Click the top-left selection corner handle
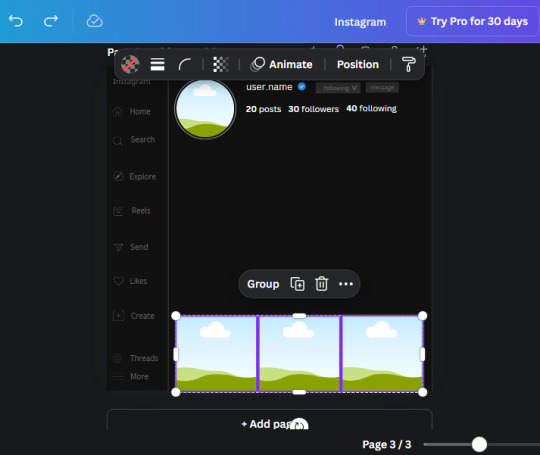540x455 pixels. pos(176,316)
